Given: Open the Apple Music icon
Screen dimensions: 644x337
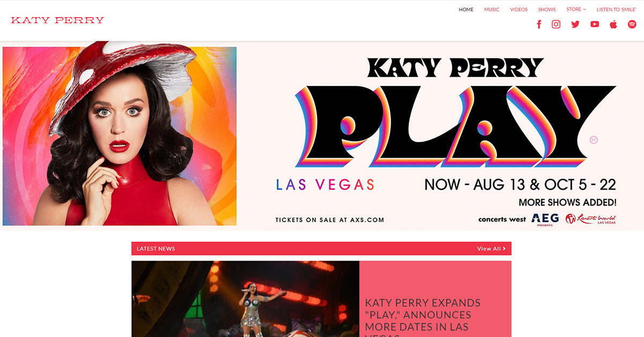Looking at the screenshot, I should pos(613,24).
